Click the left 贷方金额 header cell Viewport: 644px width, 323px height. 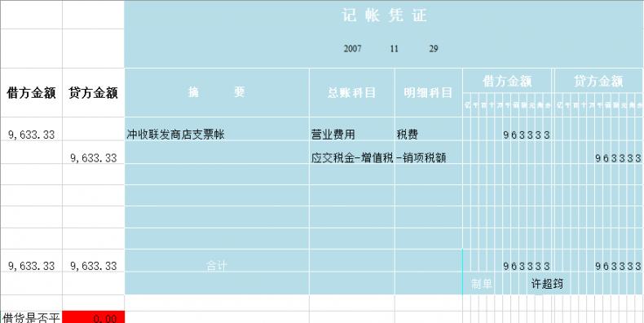(x=93, y=93)
